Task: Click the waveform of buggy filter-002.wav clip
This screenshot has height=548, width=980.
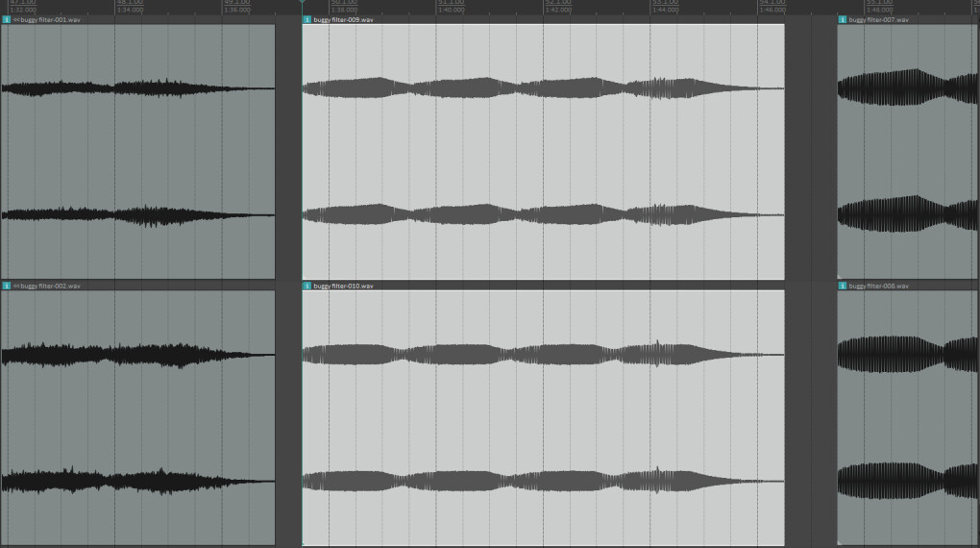Action: pos(137,418)
